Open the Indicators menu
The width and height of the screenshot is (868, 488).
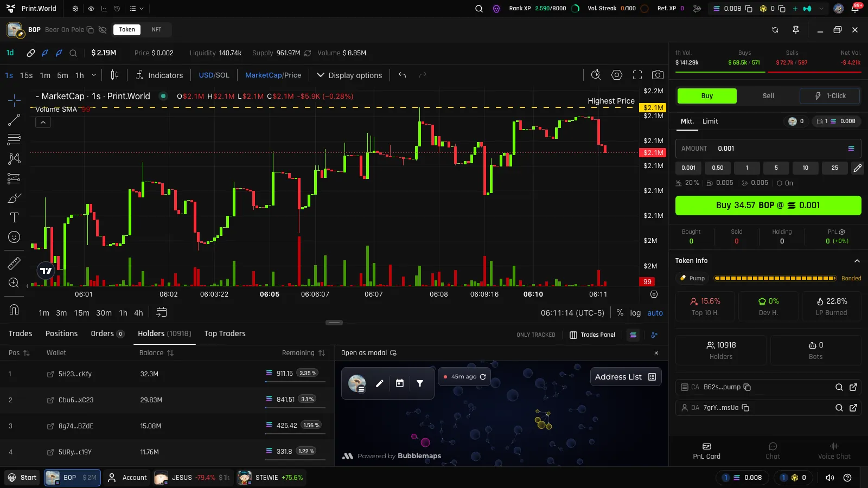[x=159, y=75]
